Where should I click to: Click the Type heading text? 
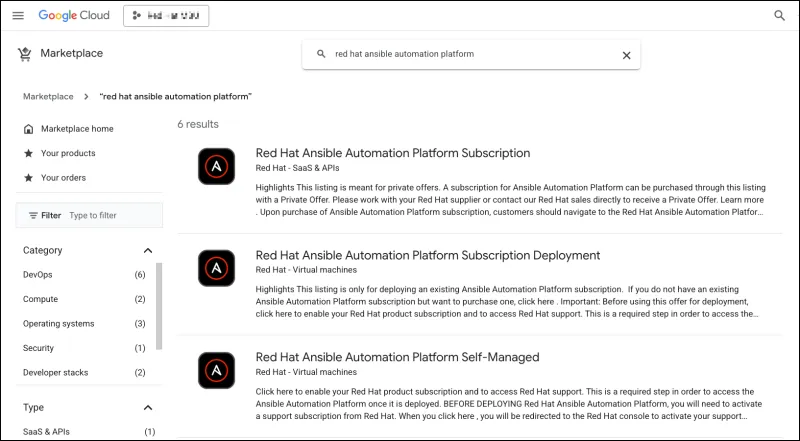pos(33,407)
